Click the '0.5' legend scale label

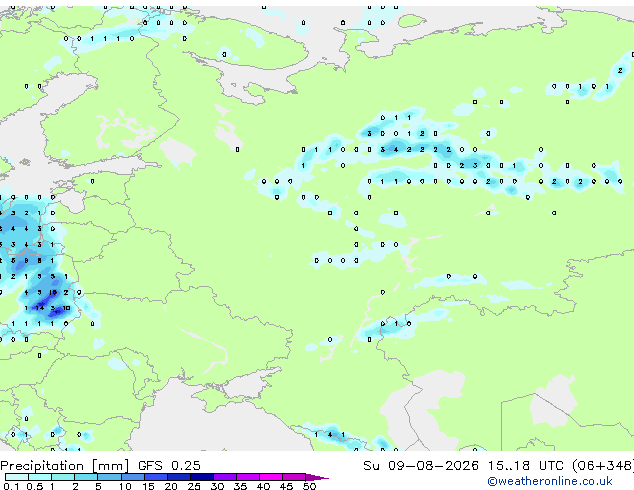[x=34, y=486]
